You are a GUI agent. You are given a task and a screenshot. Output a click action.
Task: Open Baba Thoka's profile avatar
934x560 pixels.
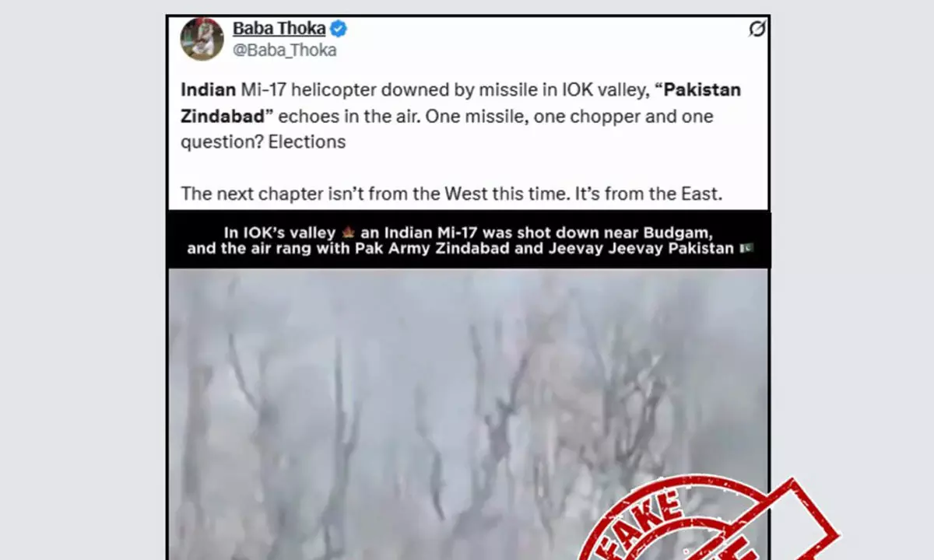pyautogui.click(x=202, y=39)
